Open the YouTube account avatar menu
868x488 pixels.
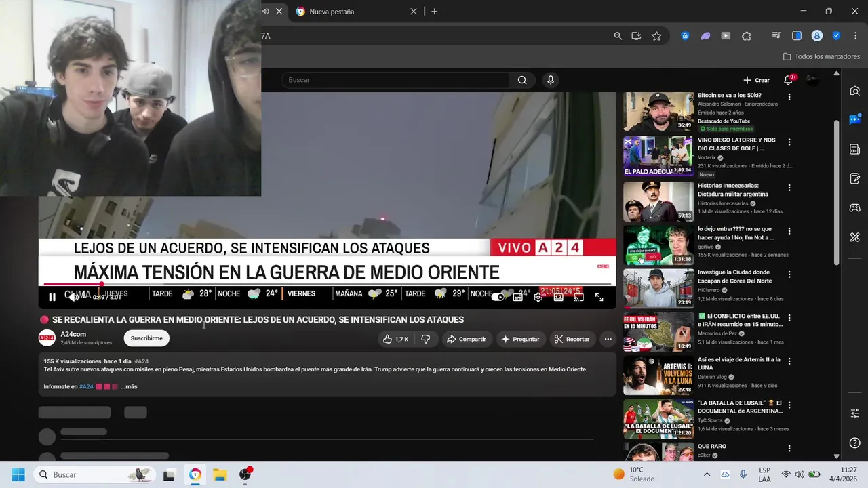(x=812, y=80)
